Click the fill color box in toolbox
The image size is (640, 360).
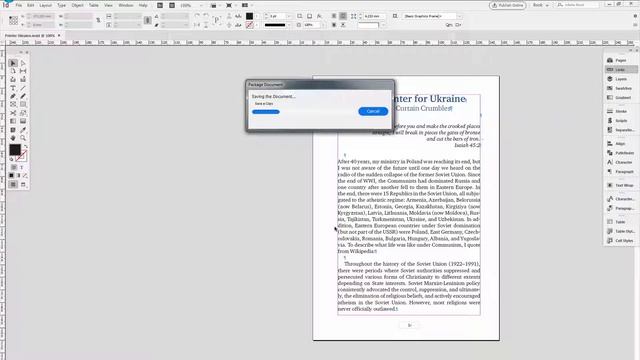[x=15, y=150]
